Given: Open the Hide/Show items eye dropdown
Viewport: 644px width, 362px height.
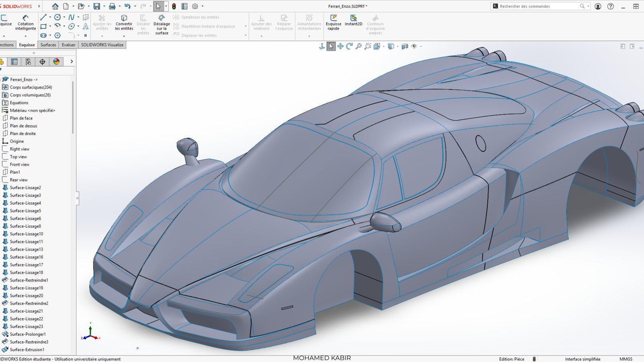Looking at the screenshot, I should [x=415, y=46].
